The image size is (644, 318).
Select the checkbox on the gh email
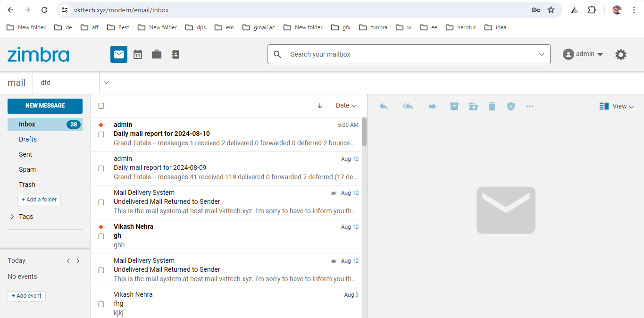click(x=101, y=236)
